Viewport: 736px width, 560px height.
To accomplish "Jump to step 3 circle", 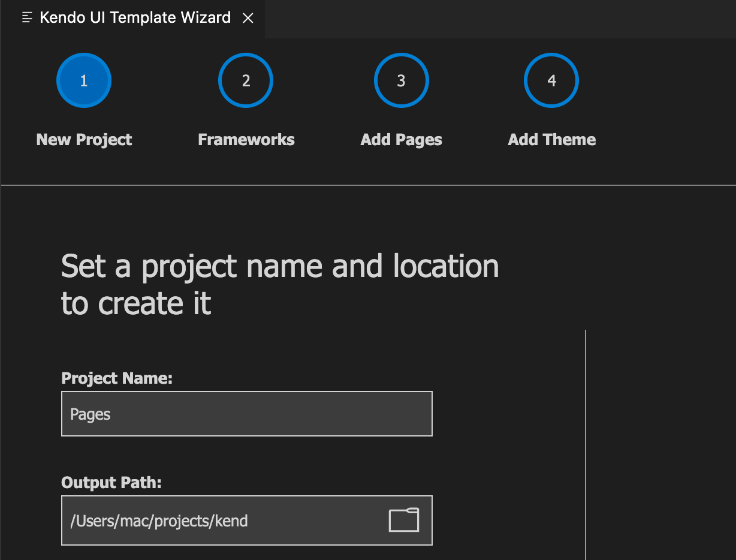I will pos(402,80).
